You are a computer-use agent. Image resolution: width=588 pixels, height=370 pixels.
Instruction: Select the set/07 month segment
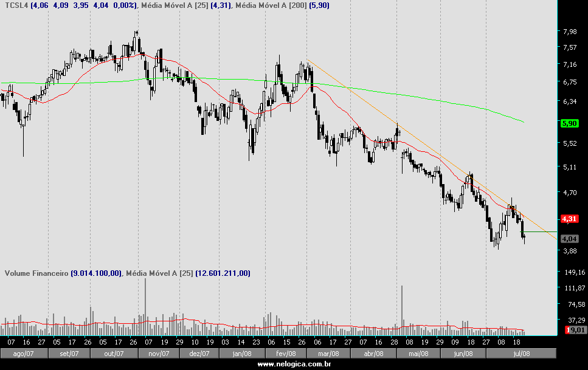[69, 354]
